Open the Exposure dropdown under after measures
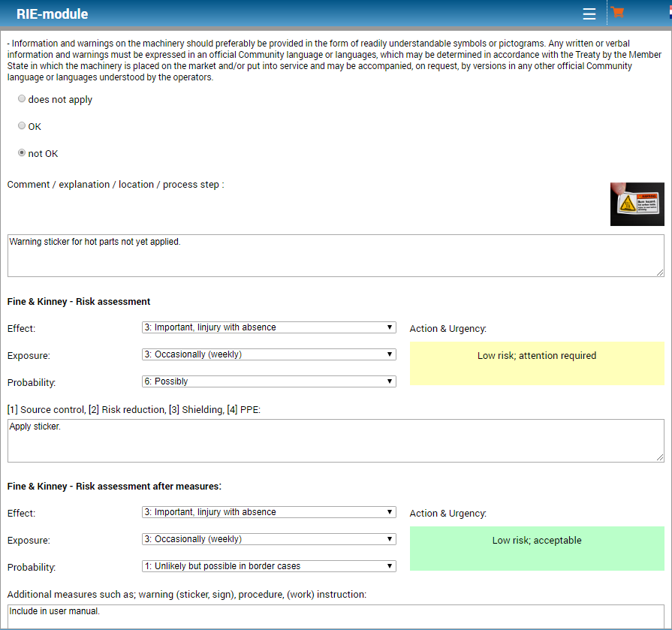 pos(269,539)
